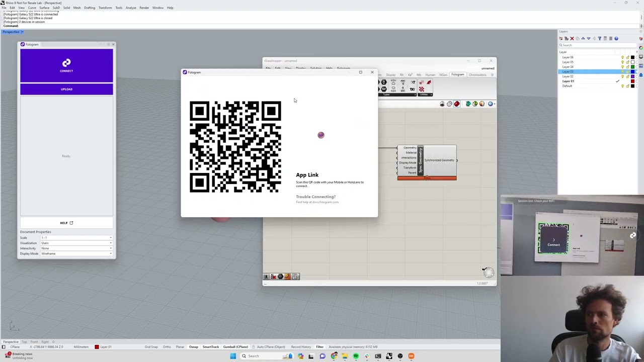Open the notifications bell side tab
Image resolution: width=644 pixels, height=362 pixels.
point(641,75)
